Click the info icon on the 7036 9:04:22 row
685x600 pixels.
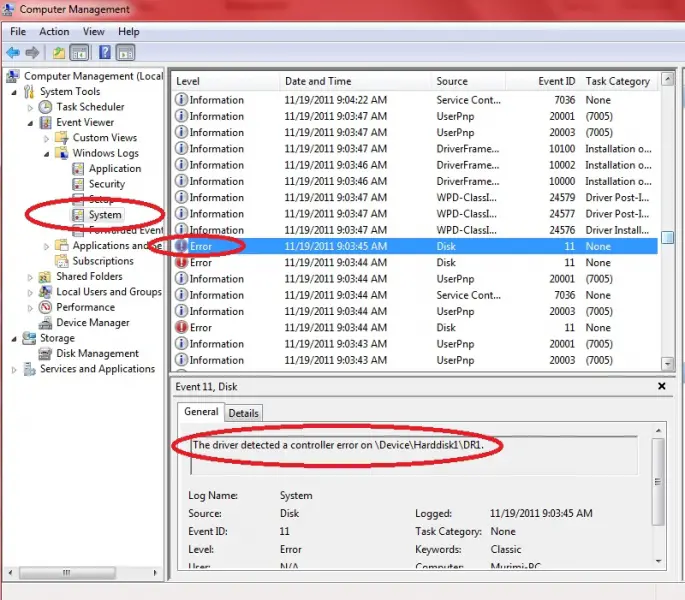(181, 100)
